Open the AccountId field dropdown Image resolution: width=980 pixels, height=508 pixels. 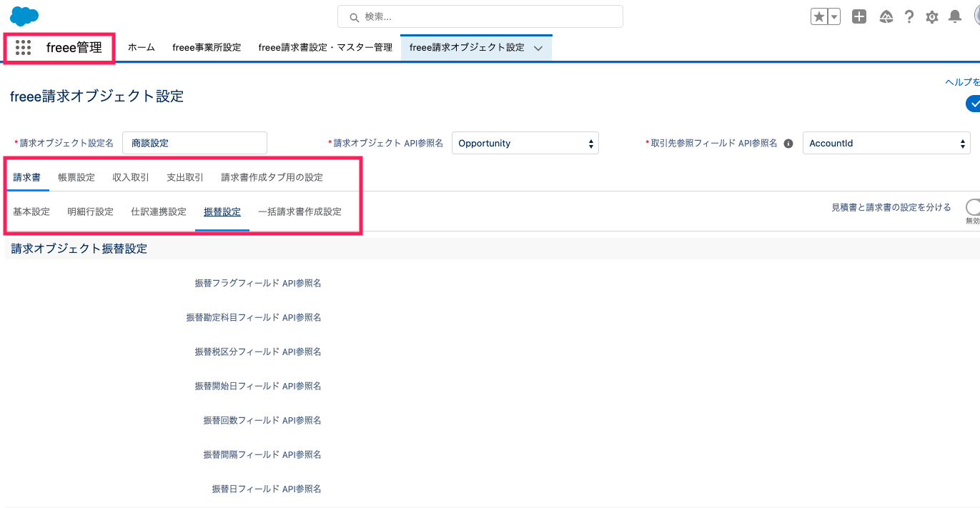[x=886, y=143]
